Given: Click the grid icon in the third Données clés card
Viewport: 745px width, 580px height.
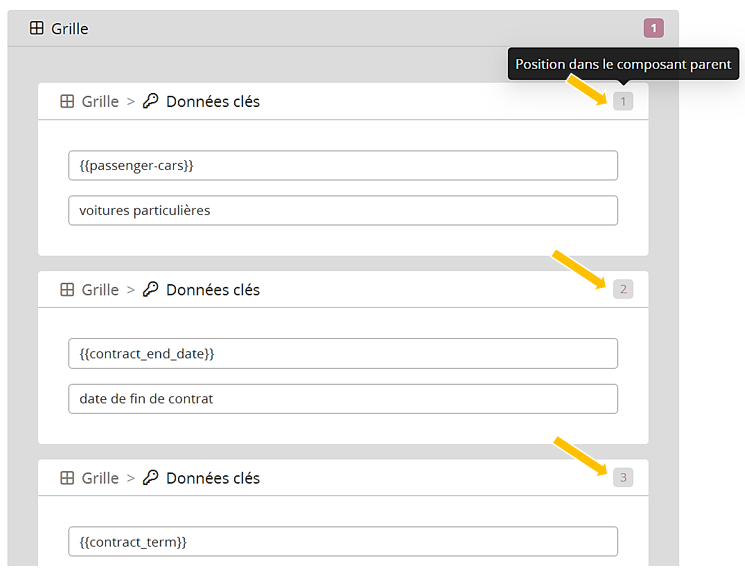Looking at the screenshot, I should point(67,478).
